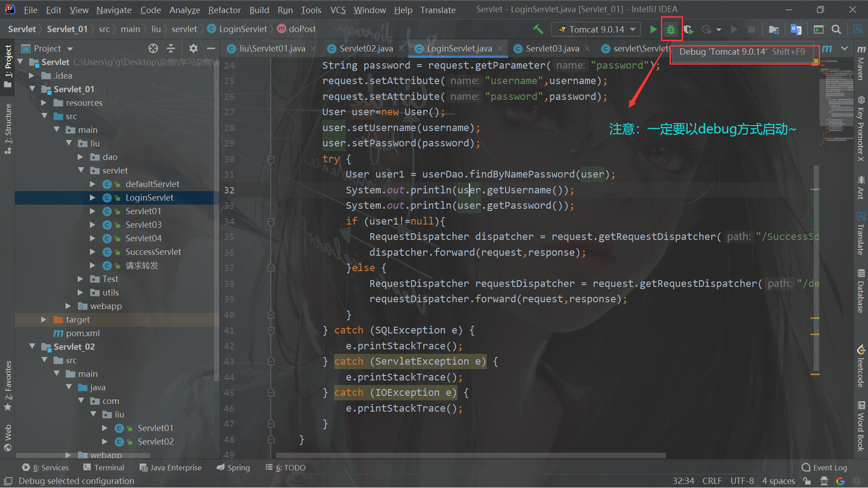
Task: Open the Event Log
Action: (825, 468)
